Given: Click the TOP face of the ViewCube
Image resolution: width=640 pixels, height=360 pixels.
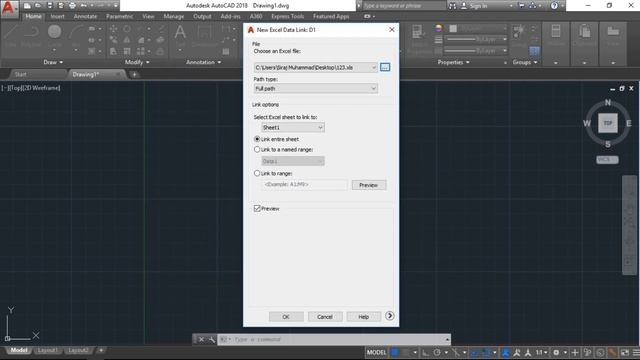Looking at the screenshot, I should tap(608, 123).
